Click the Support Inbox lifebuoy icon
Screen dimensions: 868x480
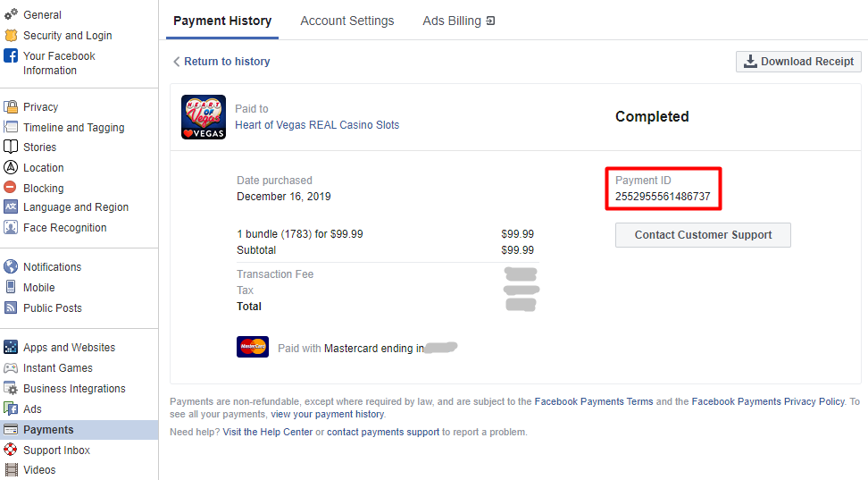(11, 451)
